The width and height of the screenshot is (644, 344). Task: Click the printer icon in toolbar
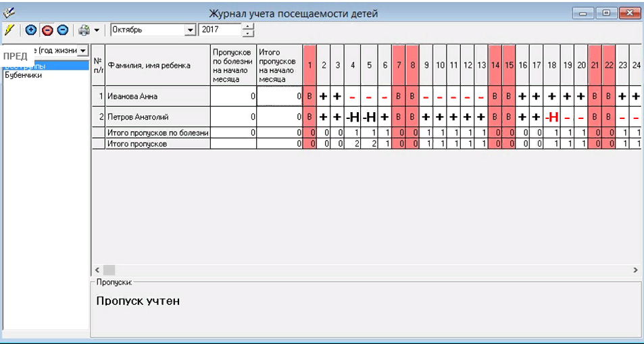click(84, 30)
